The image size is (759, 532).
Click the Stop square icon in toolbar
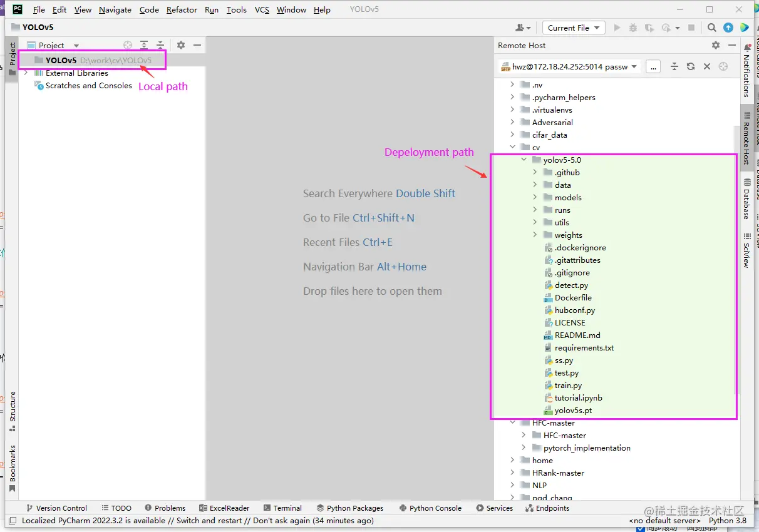[x=691, y=28]
